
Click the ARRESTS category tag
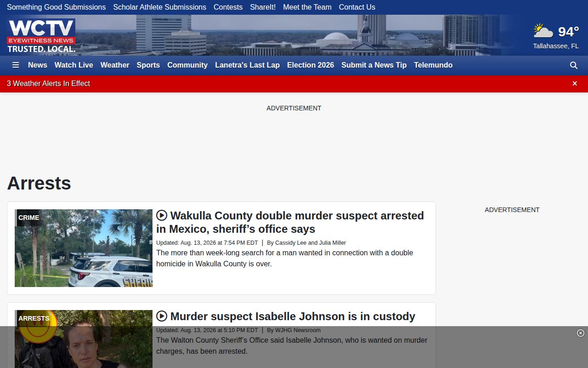tap(34, 318)
